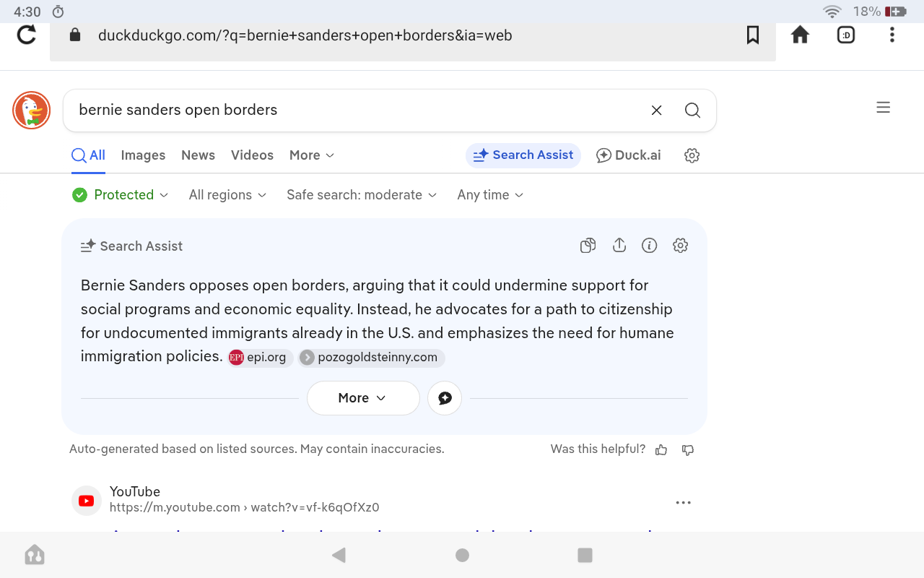924x578 pixels.
Task: Toggle the Search Assist pill button
Action: coord(523,155)
